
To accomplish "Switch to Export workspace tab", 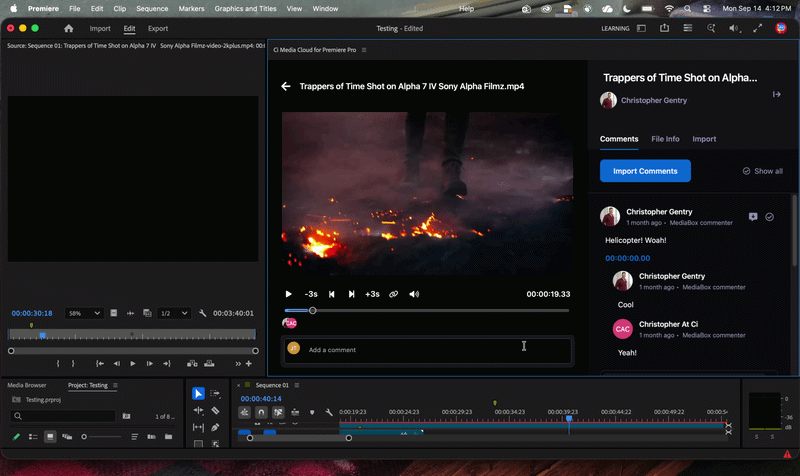I will (x=158, y=29).
